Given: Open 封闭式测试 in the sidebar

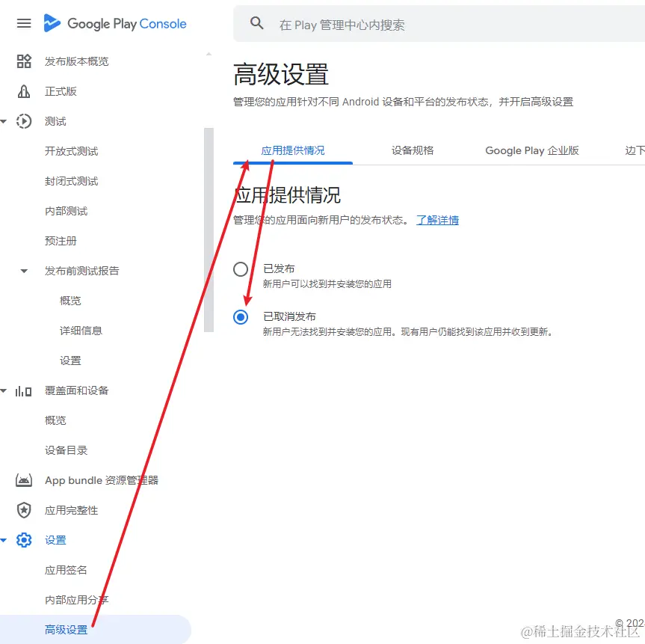Looking at the screenshot, I should [x=71, y=181].
